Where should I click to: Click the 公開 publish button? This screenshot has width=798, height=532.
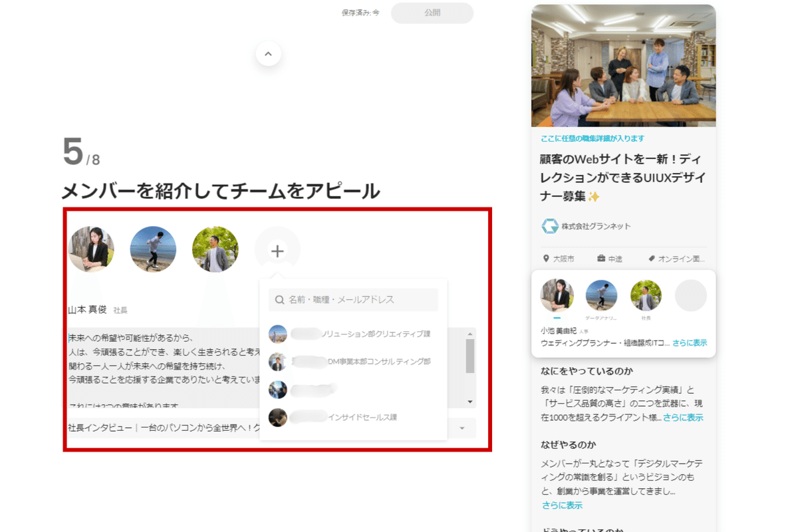pos(432,13)
